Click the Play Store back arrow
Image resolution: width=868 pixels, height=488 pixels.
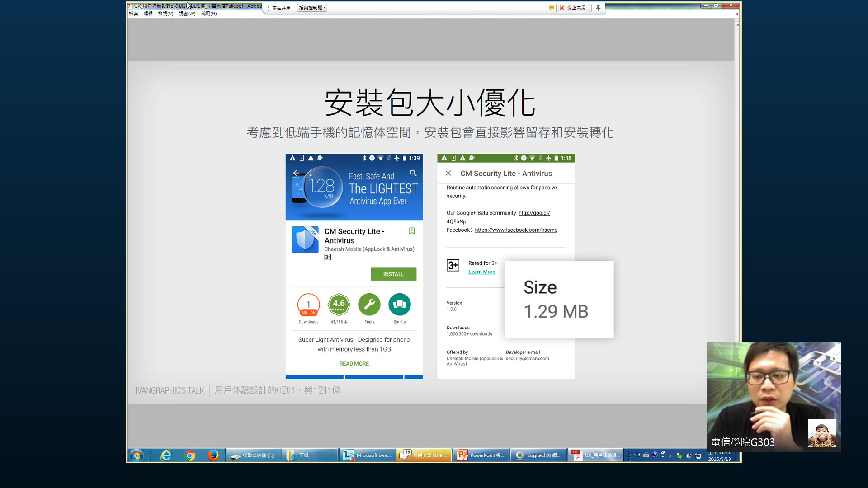tap(296, 173)
